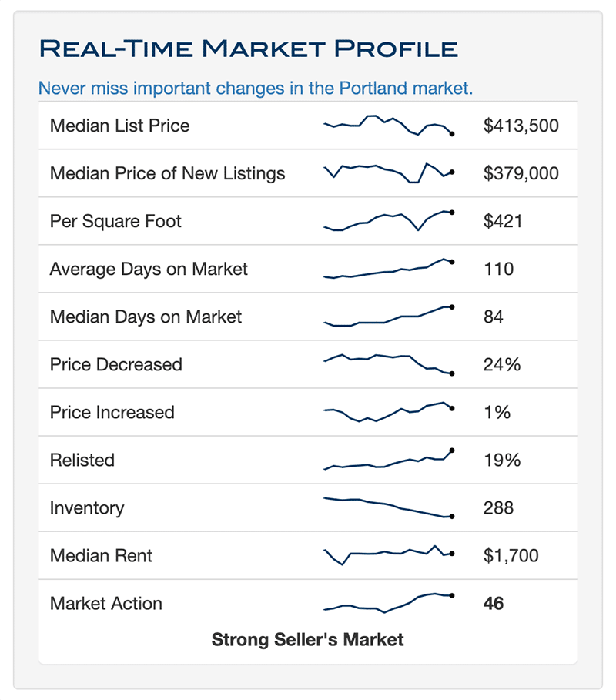Click the Price Increased row label
Screen dimensions: 616x700
pyautogui.click(x=112, y=412)
